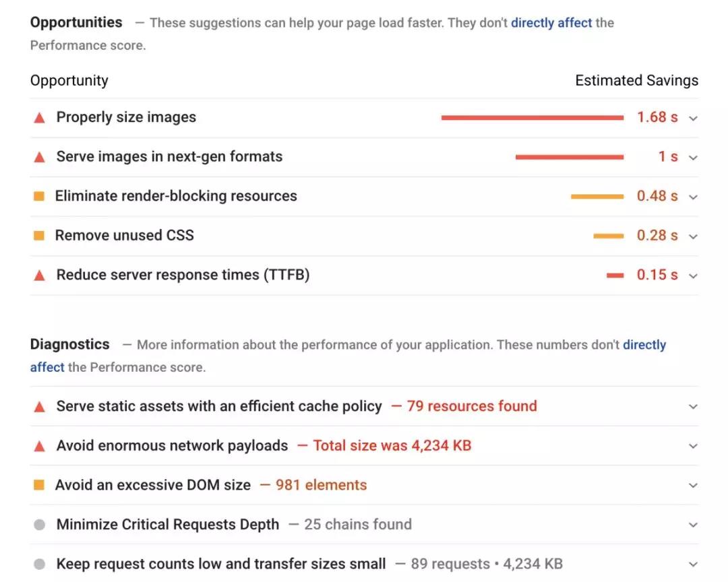Click red triangle icon beside Reduce server response times

[39, 275]
